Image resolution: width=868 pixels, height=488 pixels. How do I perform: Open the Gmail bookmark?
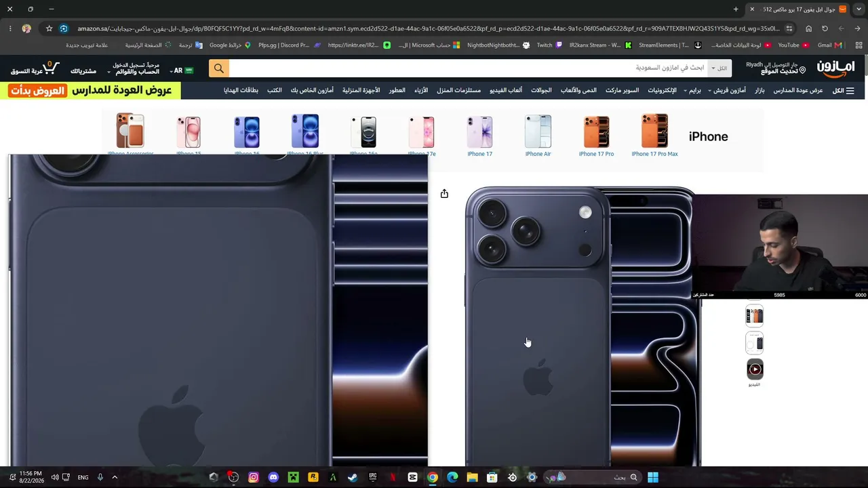point(829,45)
